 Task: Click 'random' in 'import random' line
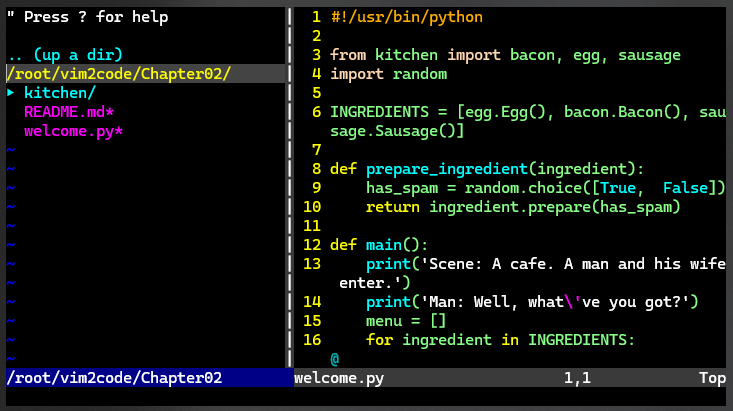(x=420, y=74)
